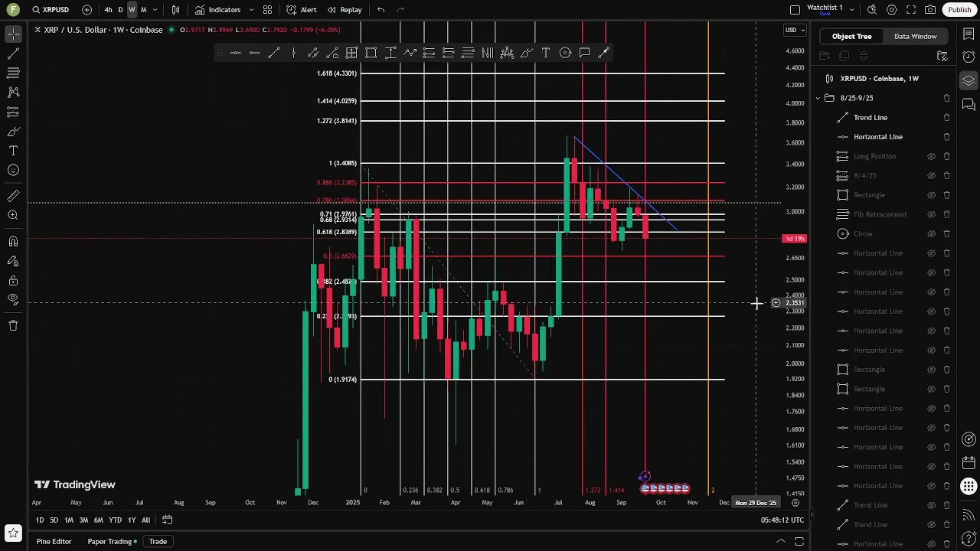
Task: Toggle magnet mode
Action: click(13, 242)
